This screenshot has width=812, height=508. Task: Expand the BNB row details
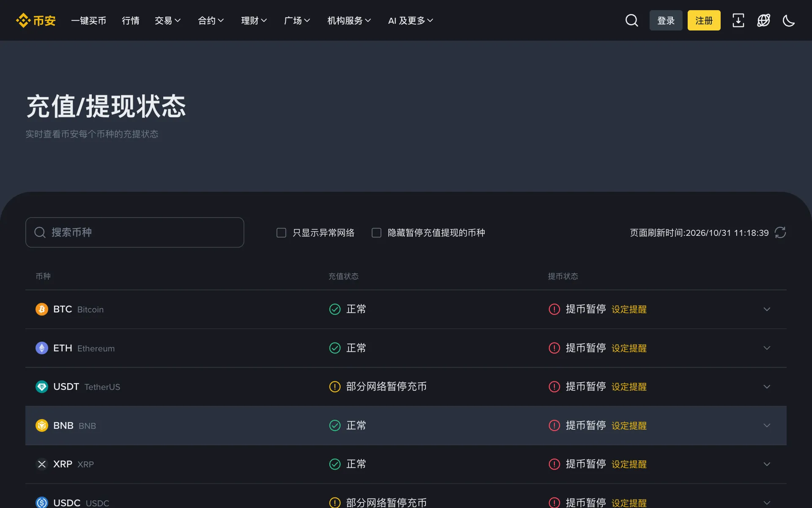tap(767, 425)
